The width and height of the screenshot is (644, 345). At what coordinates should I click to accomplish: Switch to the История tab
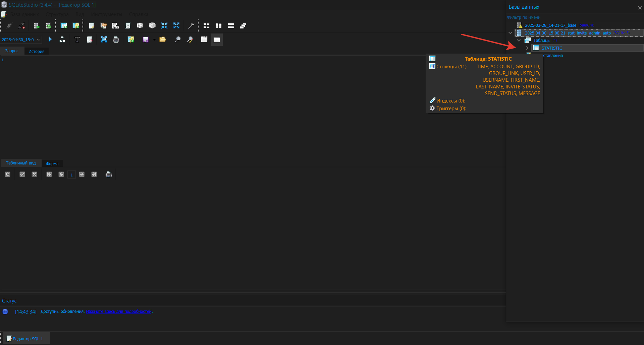[x=36, y=51]
